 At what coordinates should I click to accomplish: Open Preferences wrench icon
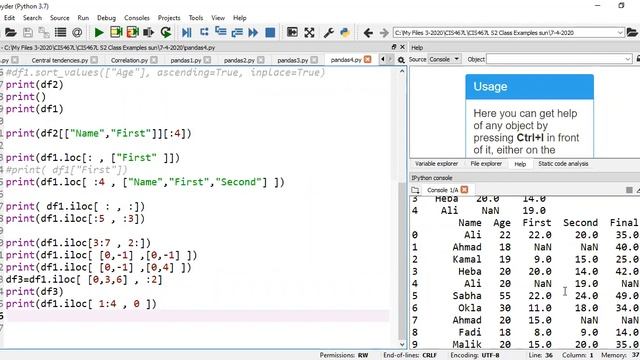pyautogui.click(x=329, y=33)
